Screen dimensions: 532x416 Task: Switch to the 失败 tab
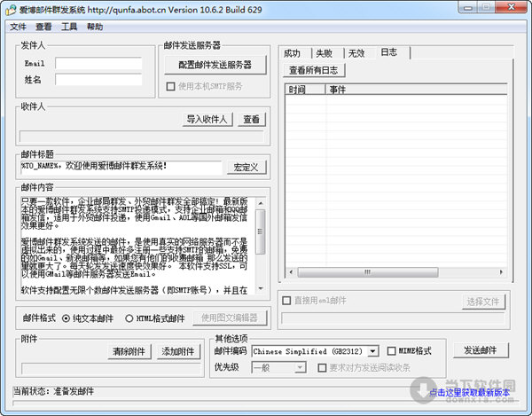point(325,53)
